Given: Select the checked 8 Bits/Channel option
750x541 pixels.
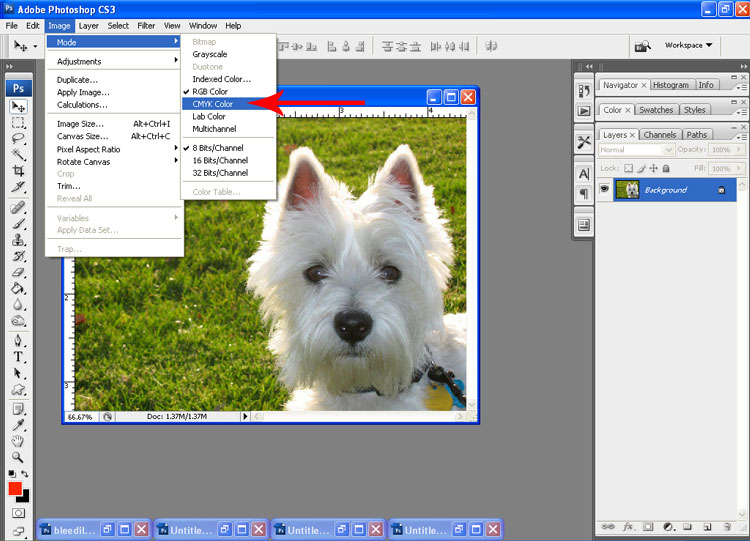Looking at the screenshot, I should [229, 148].
